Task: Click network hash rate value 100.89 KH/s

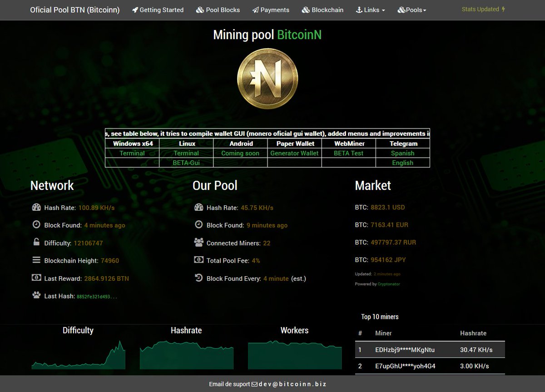Action: click(96, 208)
